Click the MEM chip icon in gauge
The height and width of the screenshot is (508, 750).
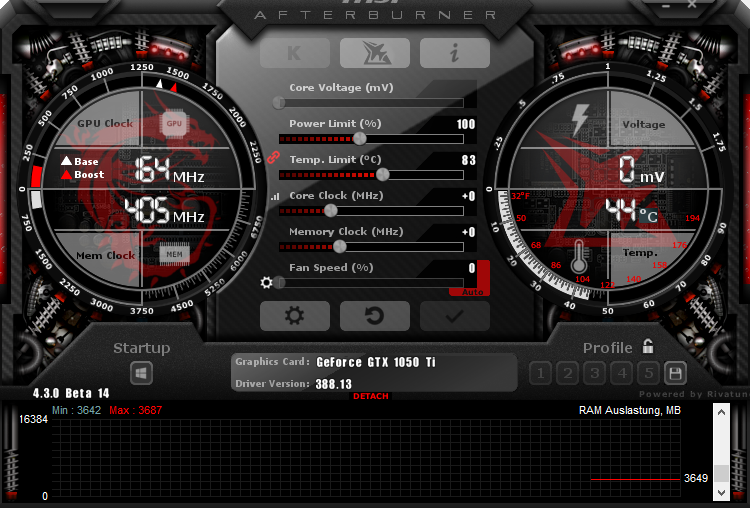[174, 254]
